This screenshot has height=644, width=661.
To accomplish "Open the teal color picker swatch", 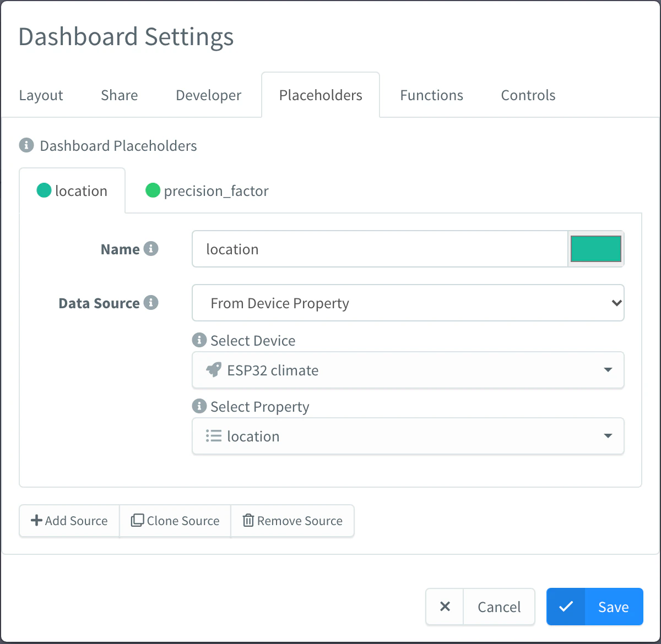I will point(596,249).
